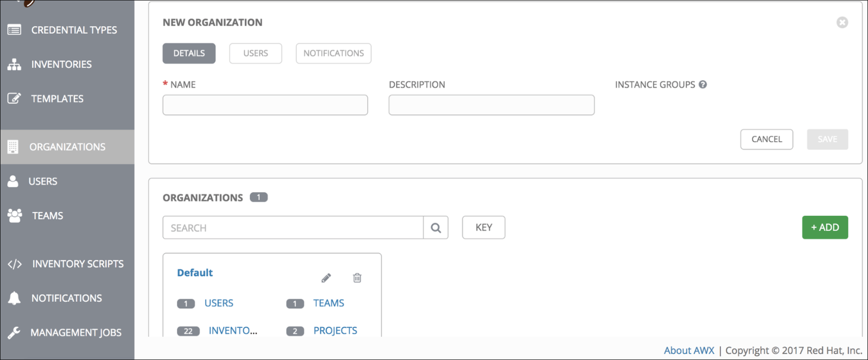Click the 22 inventories count badge
The height and width of the screenshot is (360, 868).
(188, 331)
